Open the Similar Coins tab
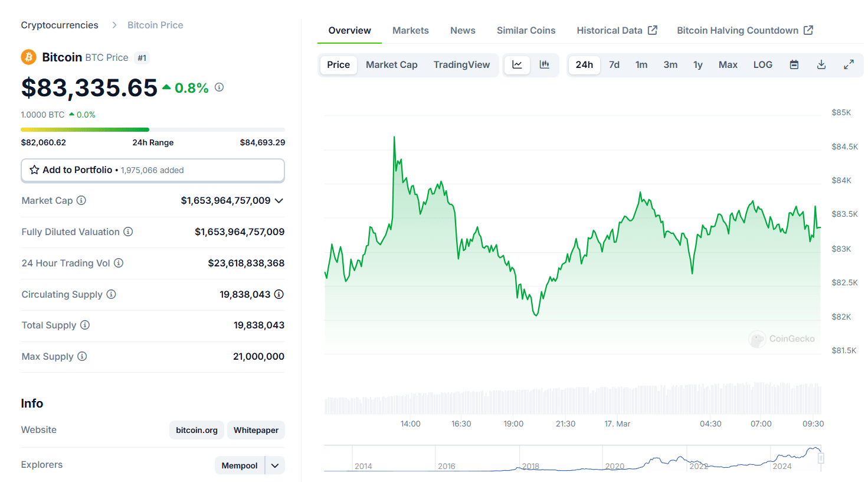 click(x=526, y=30)
